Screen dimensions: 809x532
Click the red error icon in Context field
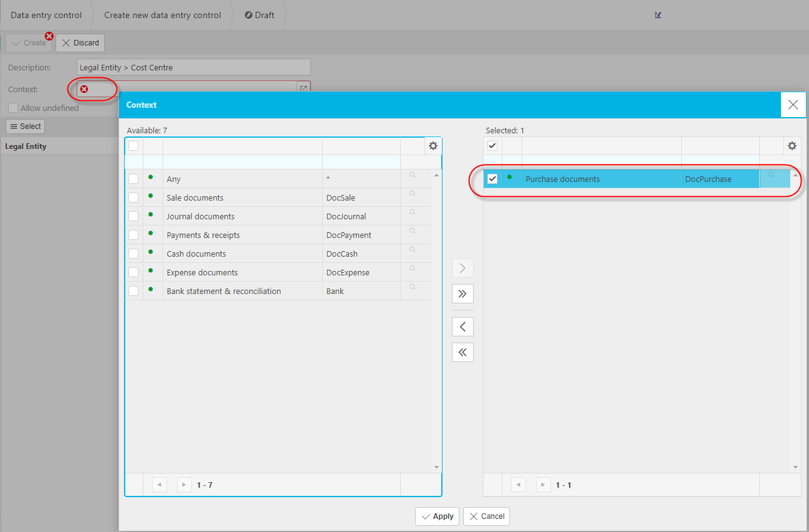(84, 89)
